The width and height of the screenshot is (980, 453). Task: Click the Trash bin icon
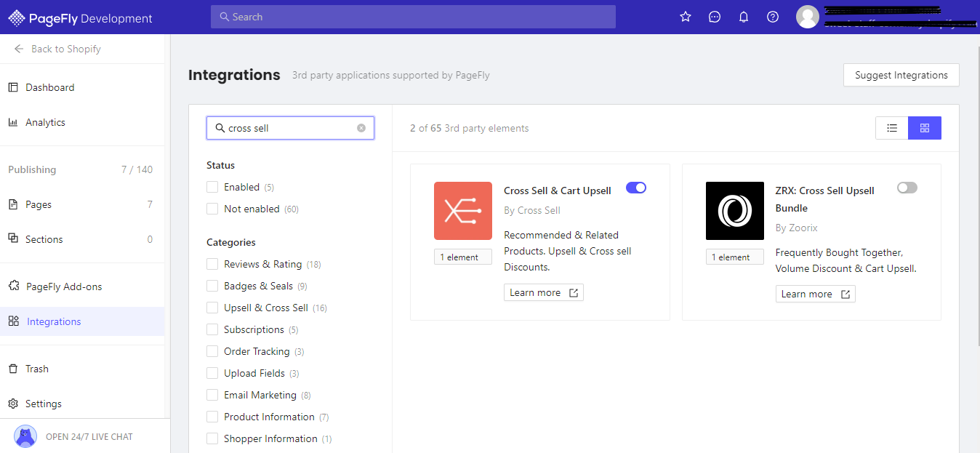[x=13, y=369]
